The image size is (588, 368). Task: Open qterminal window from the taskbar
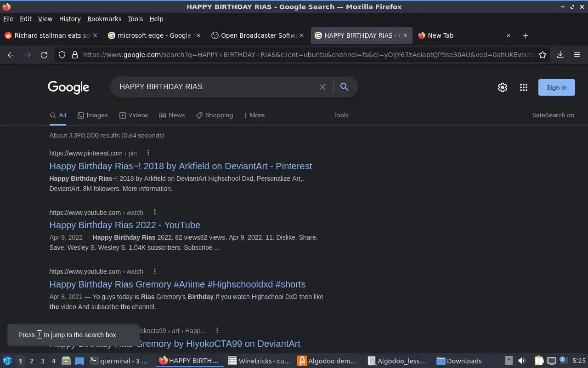[x=119, y=361]
